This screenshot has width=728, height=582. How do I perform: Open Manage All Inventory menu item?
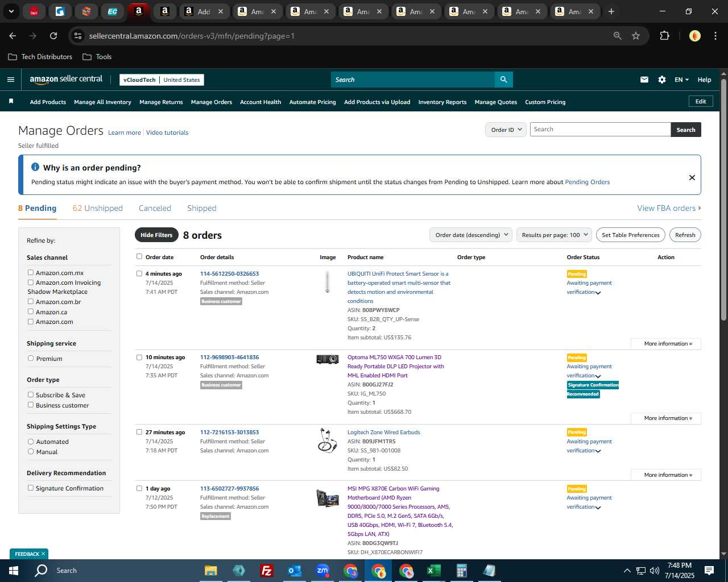tap(102, 102)
